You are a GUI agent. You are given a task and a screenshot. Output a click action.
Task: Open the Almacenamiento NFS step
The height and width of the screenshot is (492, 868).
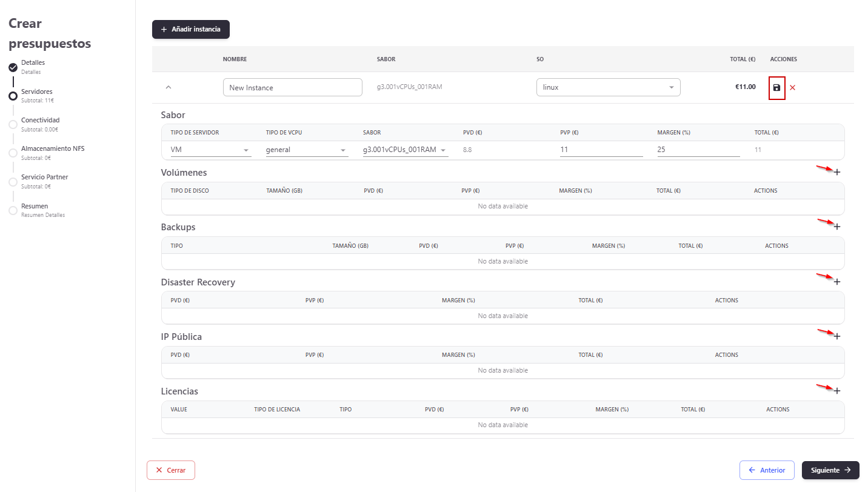[52, 149]
